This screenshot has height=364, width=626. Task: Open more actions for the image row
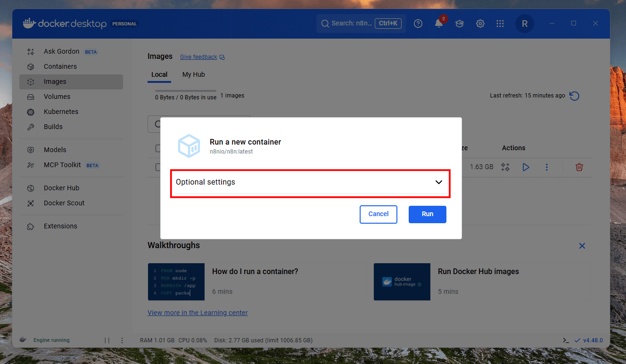point(547,167)
